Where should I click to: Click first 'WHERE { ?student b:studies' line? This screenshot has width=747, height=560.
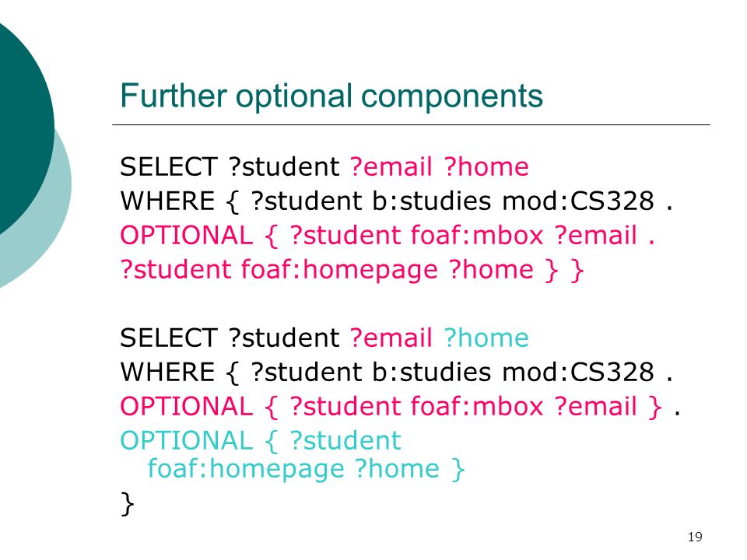pos(396,201)
